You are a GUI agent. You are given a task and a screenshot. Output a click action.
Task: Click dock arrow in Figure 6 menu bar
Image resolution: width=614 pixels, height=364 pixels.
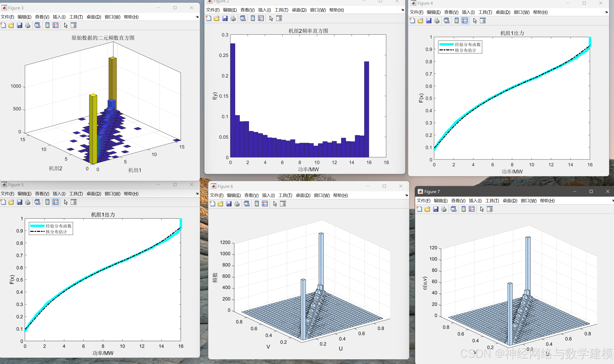(406, 195)
